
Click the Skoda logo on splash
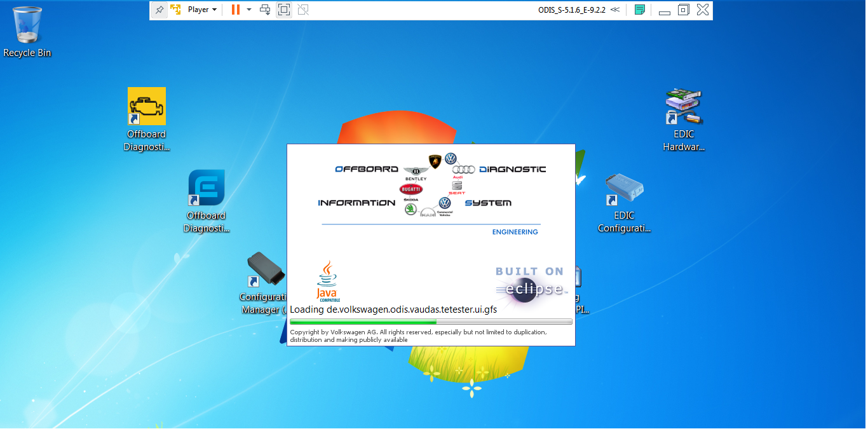411,207
